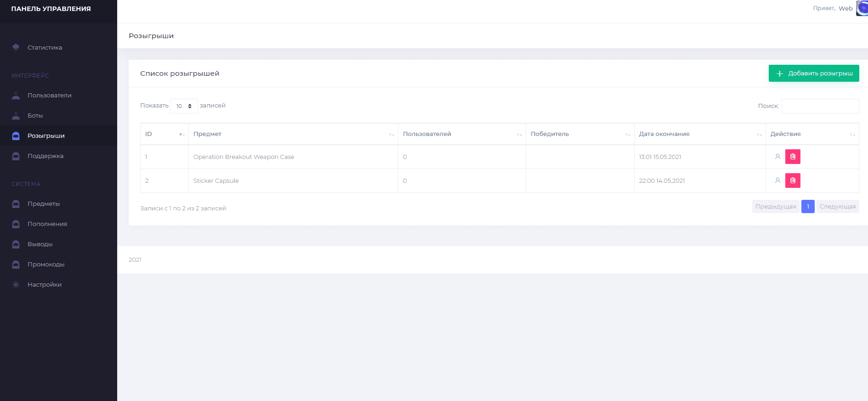The width and height of the screenshot is (868, 401).
Task: Open the records-per-page dropdown showing 10
Action: point(184,106)
